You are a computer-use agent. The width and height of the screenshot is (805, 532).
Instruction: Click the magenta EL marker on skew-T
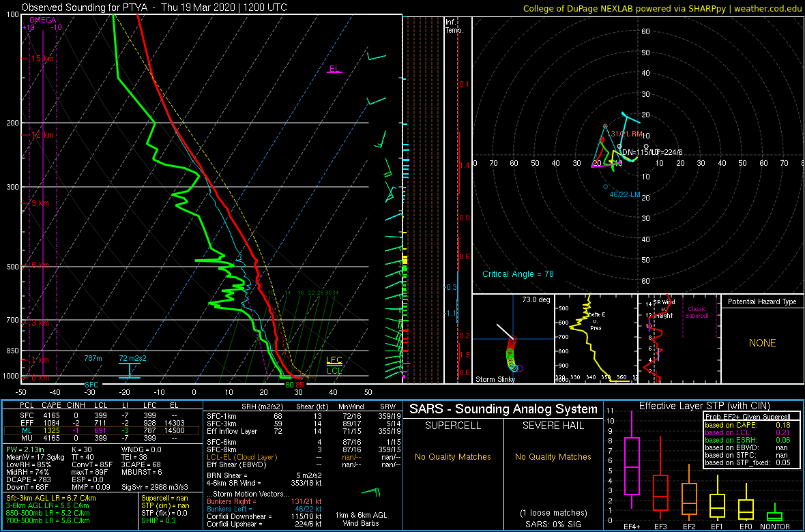click(x=335, y=69)
